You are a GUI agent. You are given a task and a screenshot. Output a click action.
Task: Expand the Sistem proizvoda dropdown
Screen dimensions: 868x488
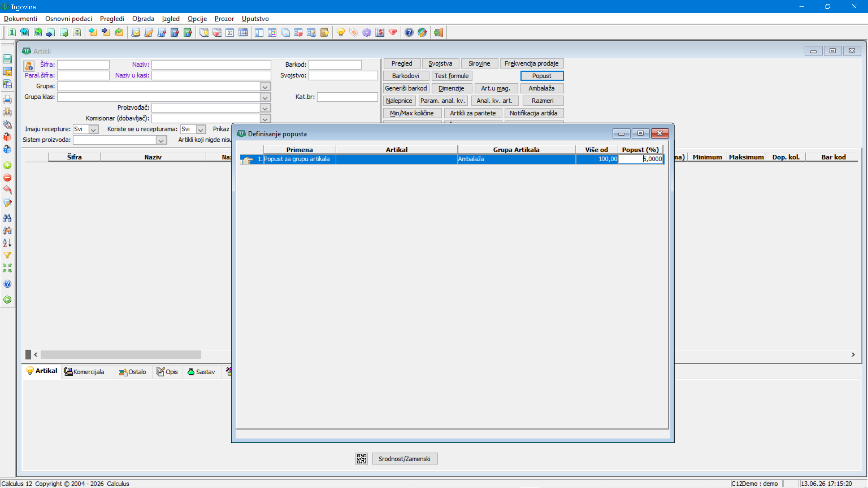(161, 140)
